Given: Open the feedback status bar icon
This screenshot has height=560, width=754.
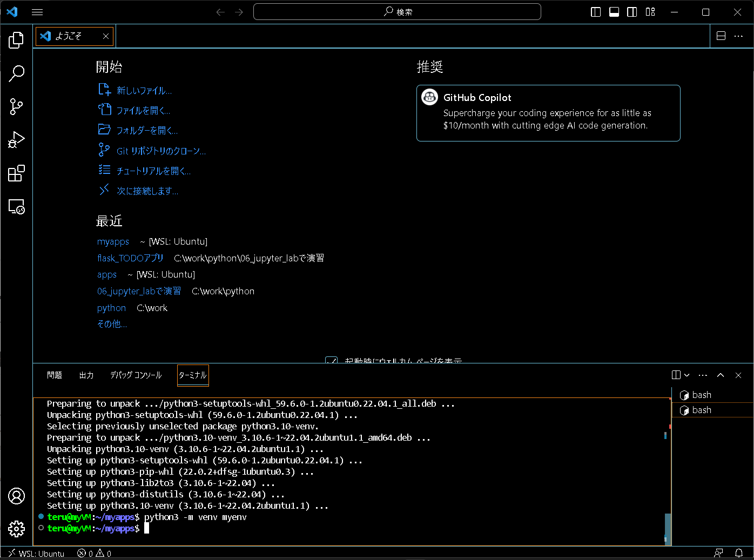Looking at the screenshot, I should point(718,553).
